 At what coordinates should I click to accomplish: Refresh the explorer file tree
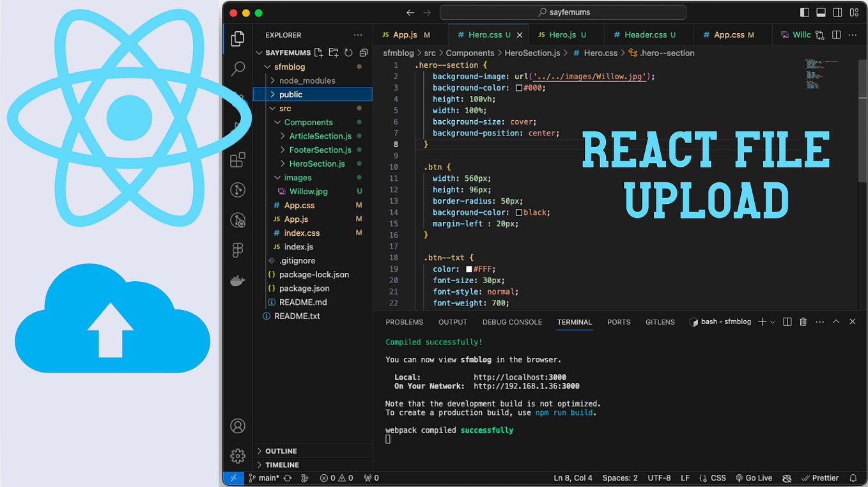[x=348, y=52]
